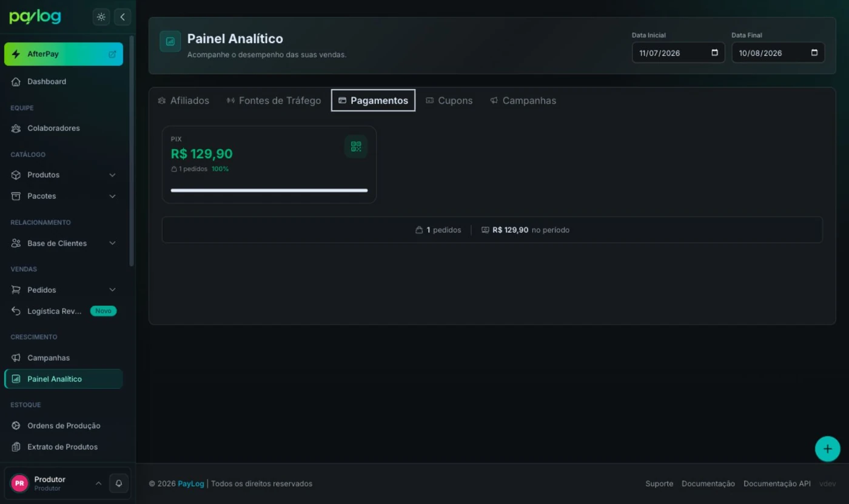This screenshot has width=849, height=504.
Task: Open the Produtor account menu chevron
Action: 98,483
